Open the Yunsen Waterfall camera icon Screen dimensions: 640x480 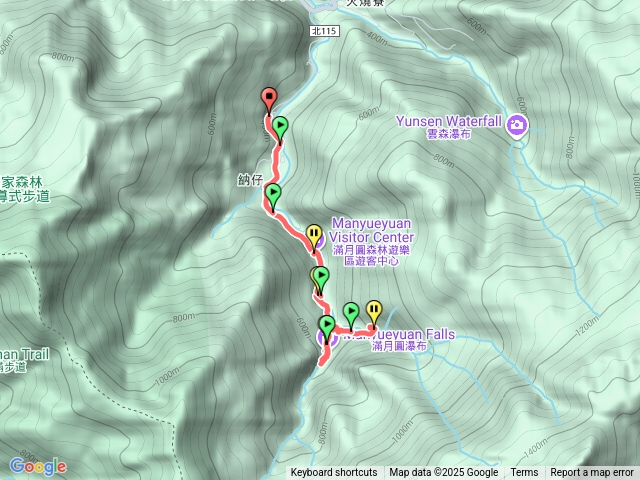pyautogui.click(x=517, y=124)
